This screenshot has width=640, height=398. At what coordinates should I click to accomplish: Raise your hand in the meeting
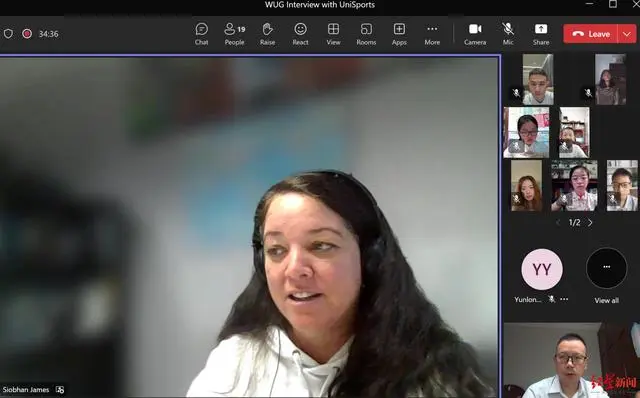pyautogui.click(x=267, y=34)
